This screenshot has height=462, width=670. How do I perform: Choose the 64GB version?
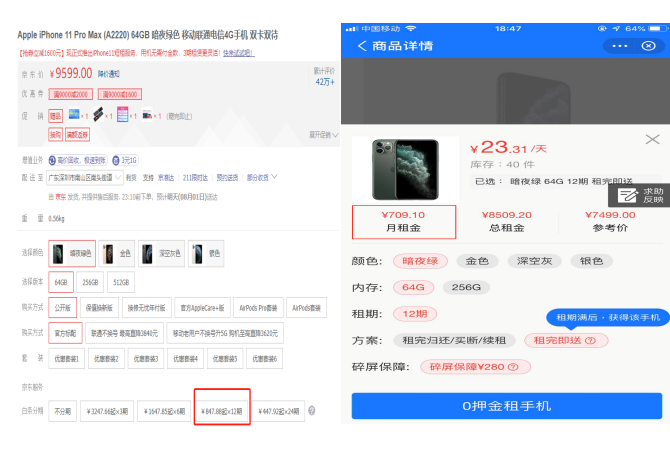tap(61, 282)
